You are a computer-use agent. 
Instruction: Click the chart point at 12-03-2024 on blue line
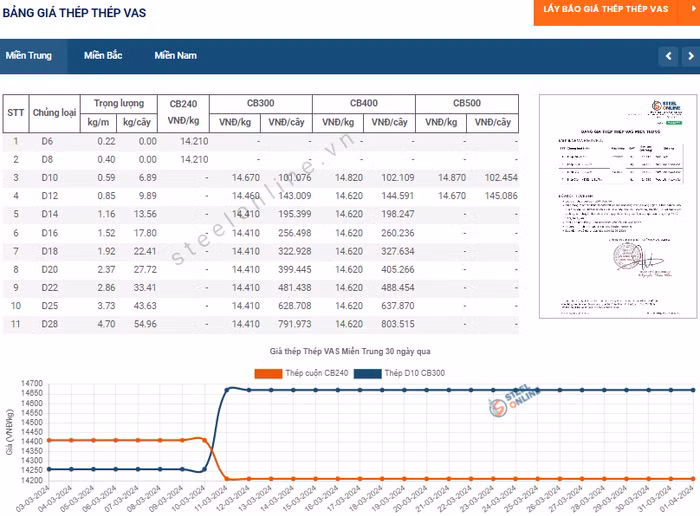[250, 390]
